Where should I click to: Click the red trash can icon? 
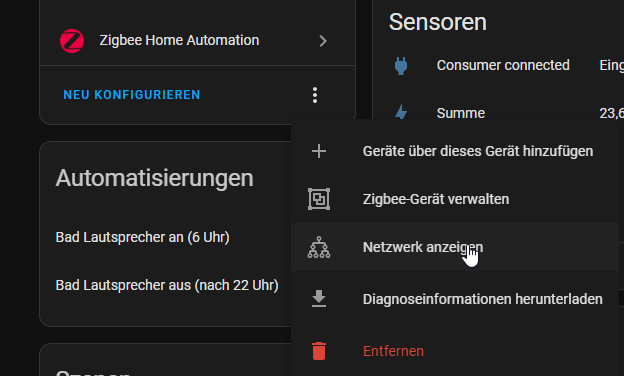click(x=319, y=351)
